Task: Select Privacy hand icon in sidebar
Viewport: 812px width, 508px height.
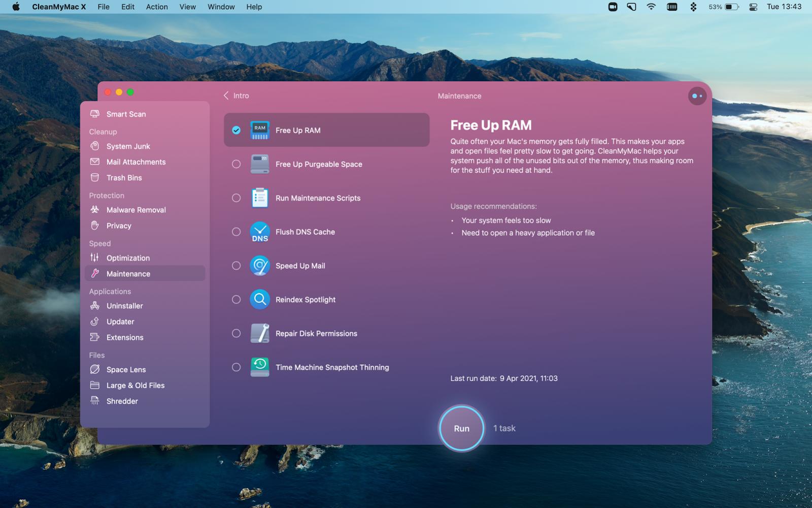Action: pyautogui.click(x=95, y=225)
